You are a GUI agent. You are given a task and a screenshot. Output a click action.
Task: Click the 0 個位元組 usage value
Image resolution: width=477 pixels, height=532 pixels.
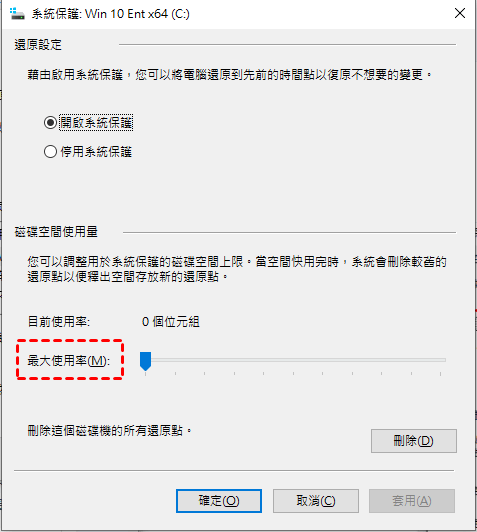click(x=171, y=321)
